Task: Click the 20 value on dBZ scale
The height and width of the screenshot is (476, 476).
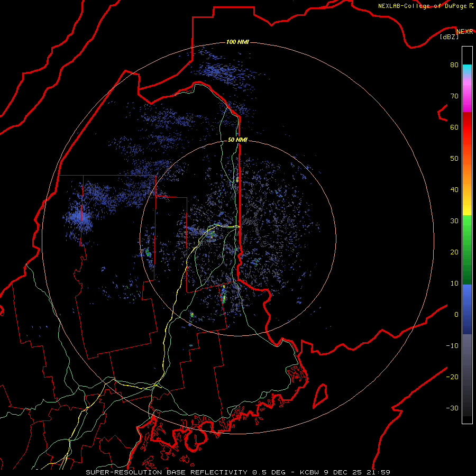Action: (x=454, y=252)
